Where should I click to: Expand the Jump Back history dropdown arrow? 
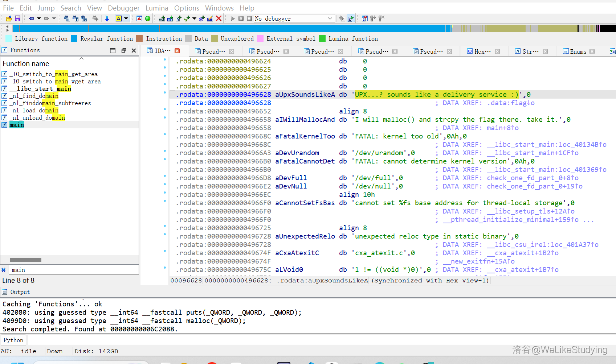pyautogui.click(x=39, y=18)
